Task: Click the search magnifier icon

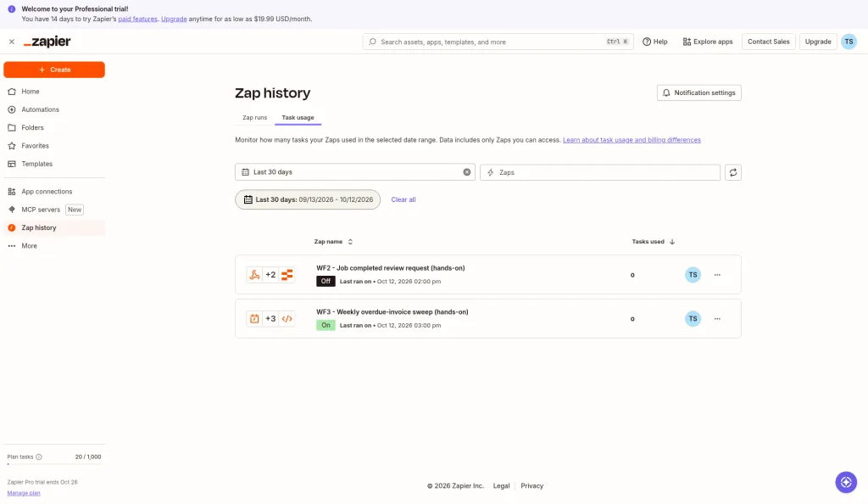Action: (373, 42)
